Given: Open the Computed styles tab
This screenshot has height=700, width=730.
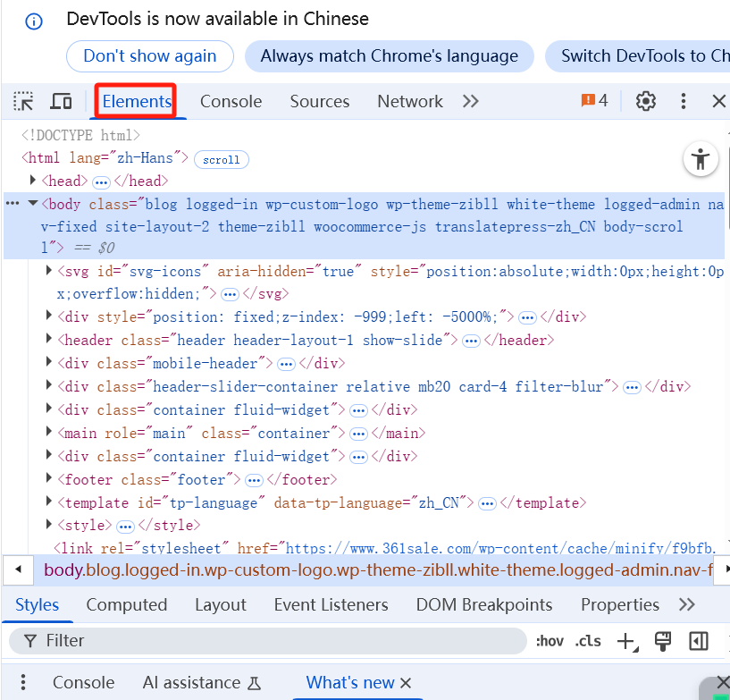Looking at the screenshot, I should pos(127,605).
